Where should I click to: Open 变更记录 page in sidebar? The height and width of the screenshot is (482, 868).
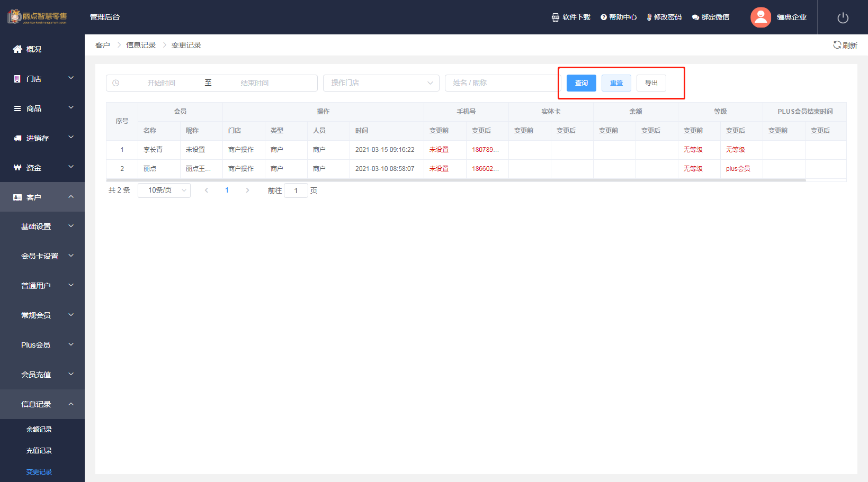39,472
